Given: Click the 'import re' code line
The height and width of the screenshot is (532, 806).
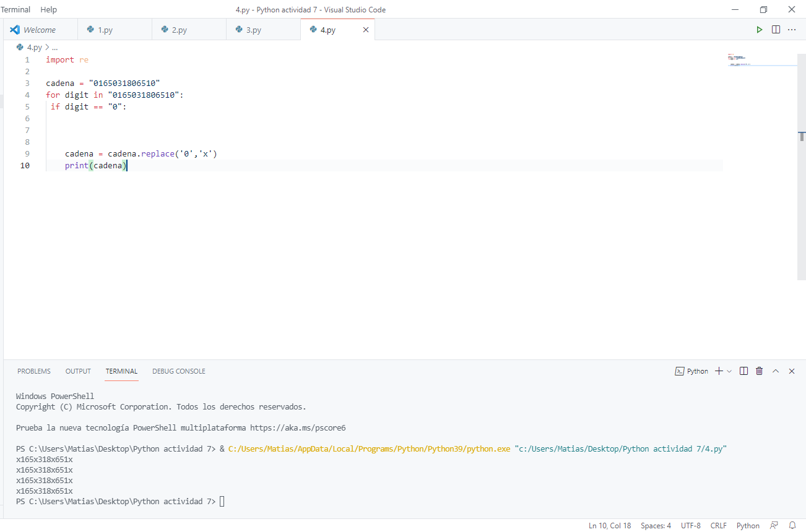Looking at the screenshot, I should click(67, 60).
